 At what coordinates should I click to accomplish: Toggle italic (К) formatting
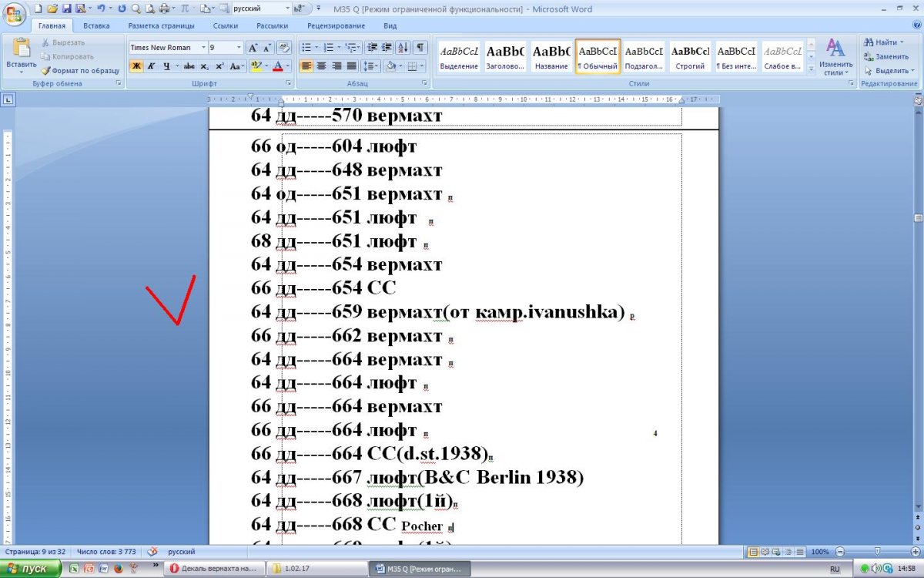tap(152, 66)
